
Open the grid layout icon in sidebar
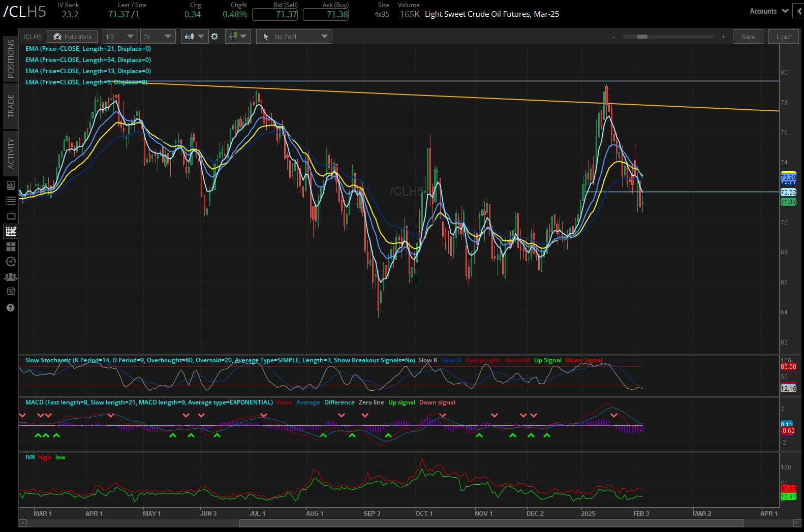point(11,246)
